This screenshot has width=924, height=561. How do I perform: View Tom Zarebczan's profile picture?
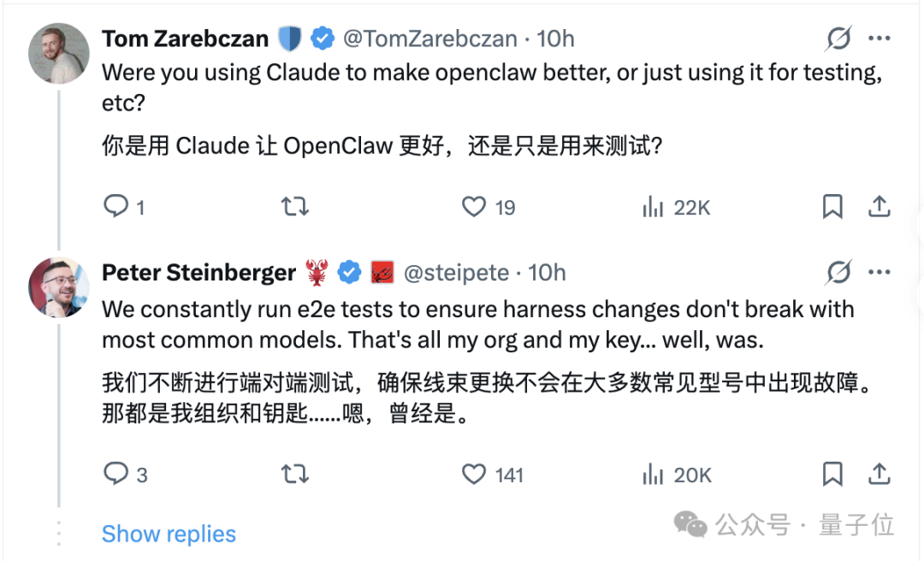click(58, 53)
